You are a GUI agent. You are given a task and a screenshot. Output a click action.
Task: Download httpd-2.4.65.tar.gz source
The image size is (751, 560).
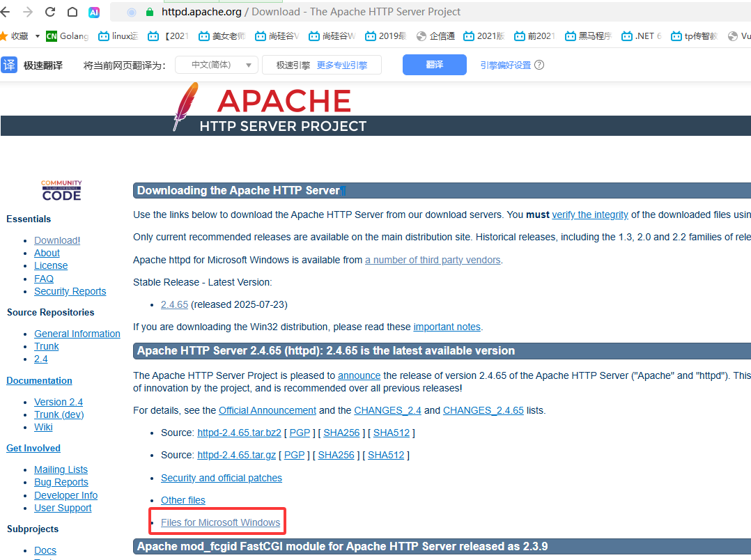coord(237,455)
